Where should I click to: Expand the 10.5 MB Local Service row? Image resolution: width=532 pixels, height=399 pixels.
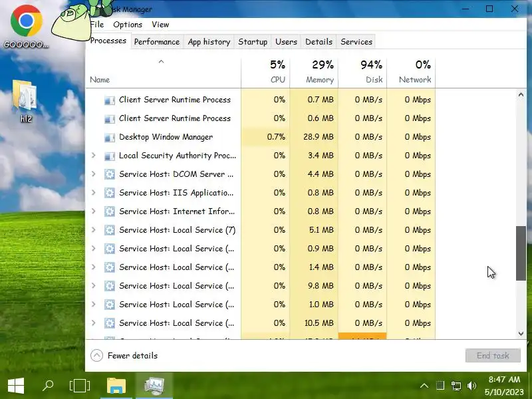point(94,323)
